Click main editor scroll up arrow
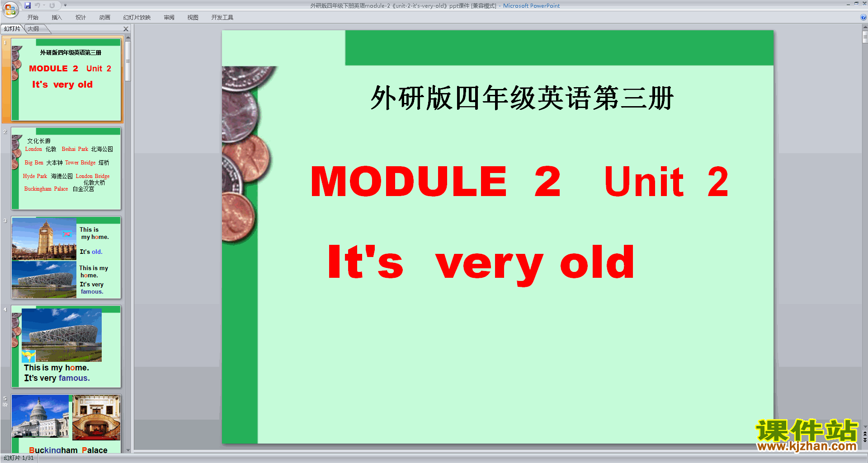 coord(865,28)
